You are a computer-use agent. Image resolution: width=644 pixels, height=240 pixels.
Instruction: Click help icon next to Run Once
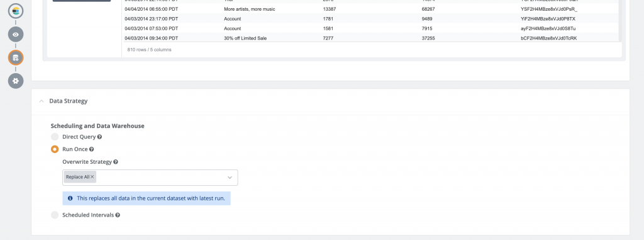pyautogui.click(x=92, y=149)
